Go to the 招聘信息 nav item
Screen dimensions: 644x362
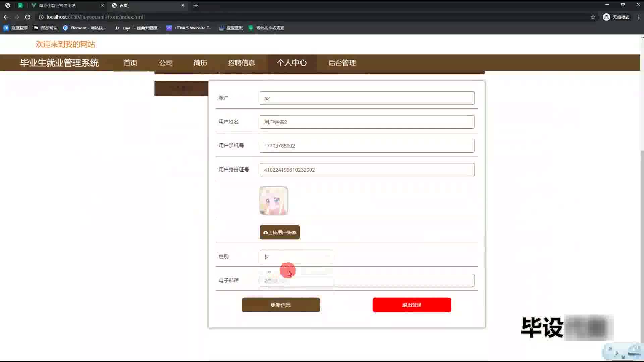point(241,63)
